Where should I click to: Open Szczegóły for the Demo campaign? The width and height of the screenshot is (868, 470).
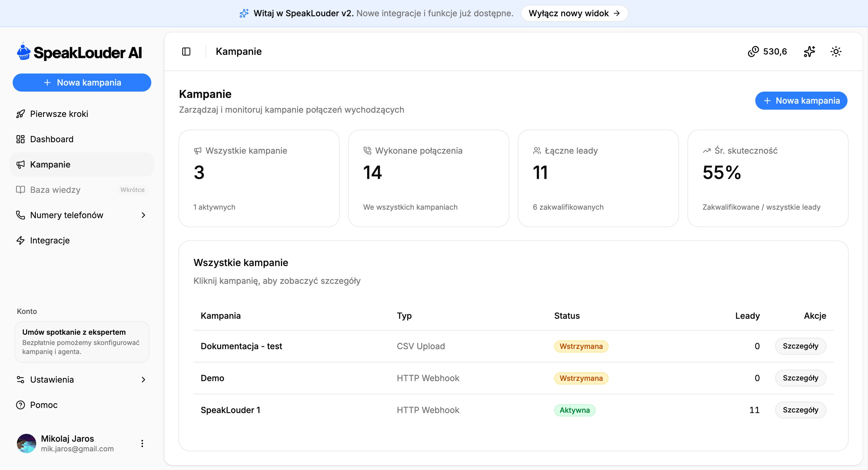tap(800, 378)
